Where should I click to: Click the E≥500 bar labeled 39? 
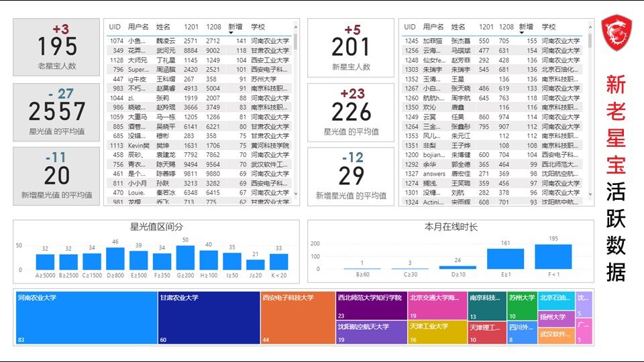(x=139, y=260)
